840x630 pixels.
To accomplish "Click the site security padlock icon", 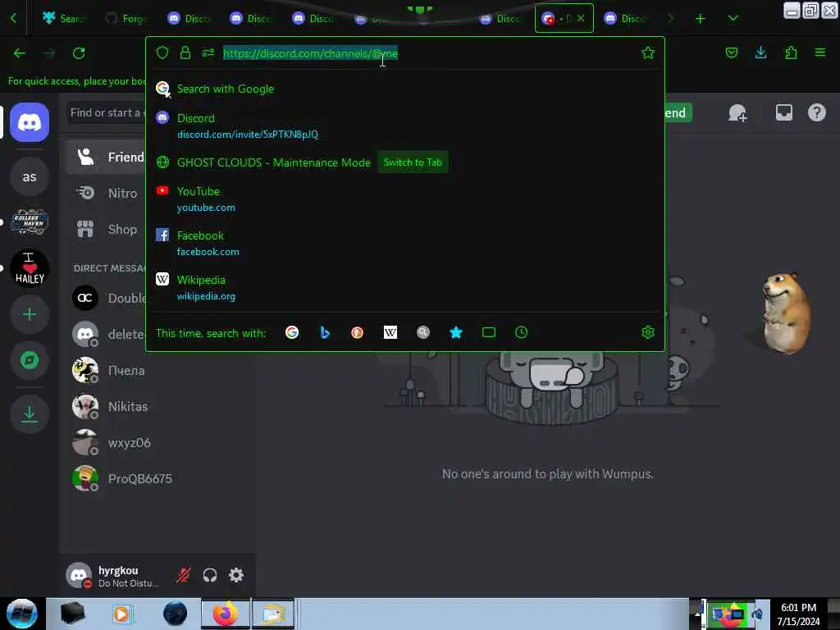I will click(x=185, y=52).
